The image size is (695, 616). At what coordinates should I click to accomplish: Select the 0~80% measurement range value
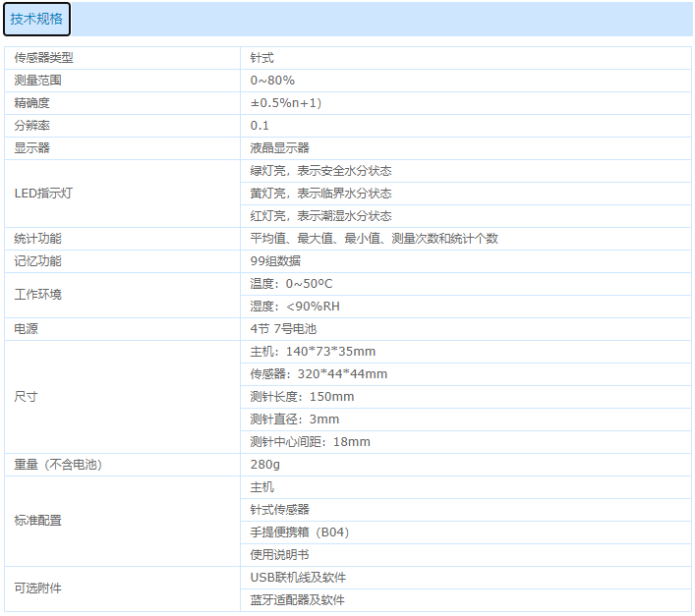272,81
